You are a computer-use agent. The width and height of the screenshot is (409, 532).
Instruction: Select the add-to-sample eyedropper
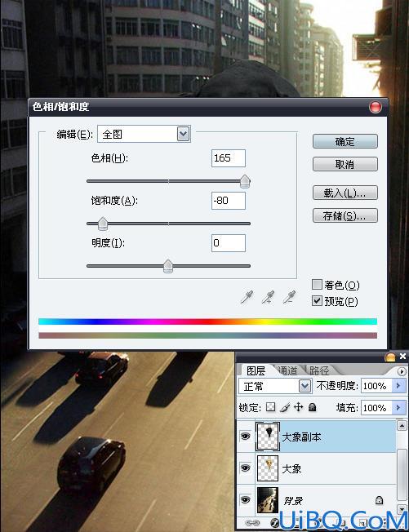click(268, 297)
